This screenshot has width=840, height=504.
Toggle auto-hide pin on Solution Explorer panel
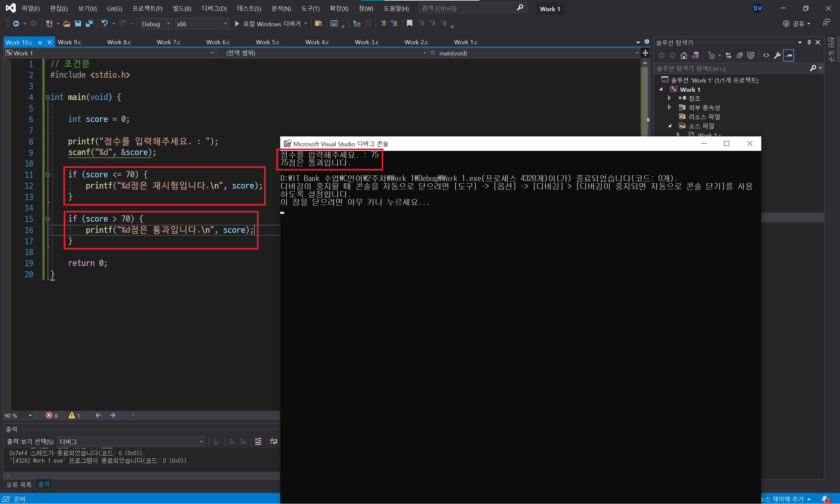coord(809,42)
